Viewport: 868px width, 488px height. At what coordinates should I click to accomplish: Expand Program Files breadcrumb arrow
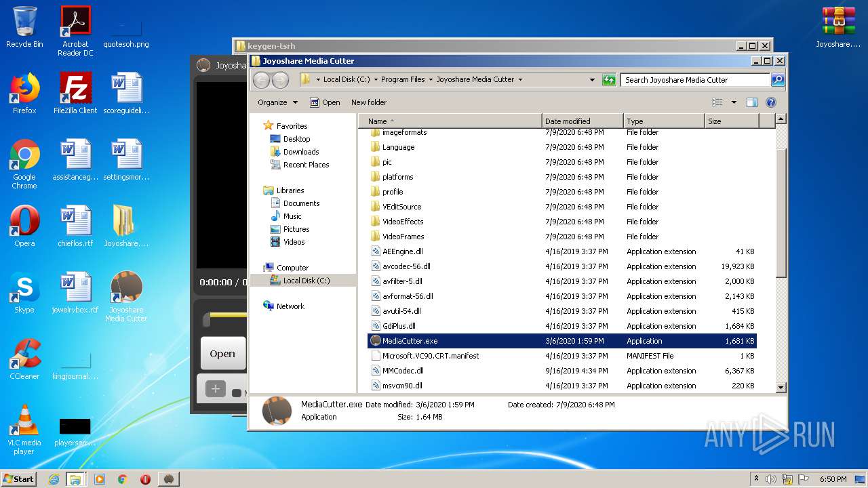pyautogui.click(x=431, y=79)
